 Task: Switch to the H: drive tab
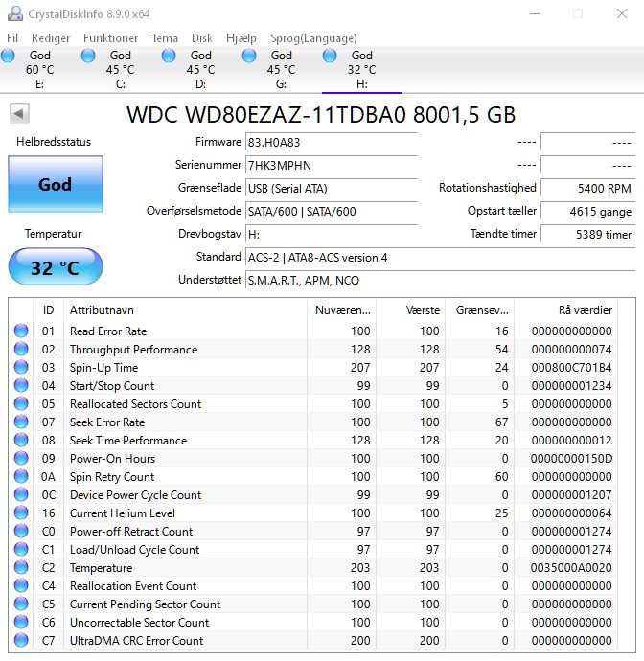tap(362, 70)
